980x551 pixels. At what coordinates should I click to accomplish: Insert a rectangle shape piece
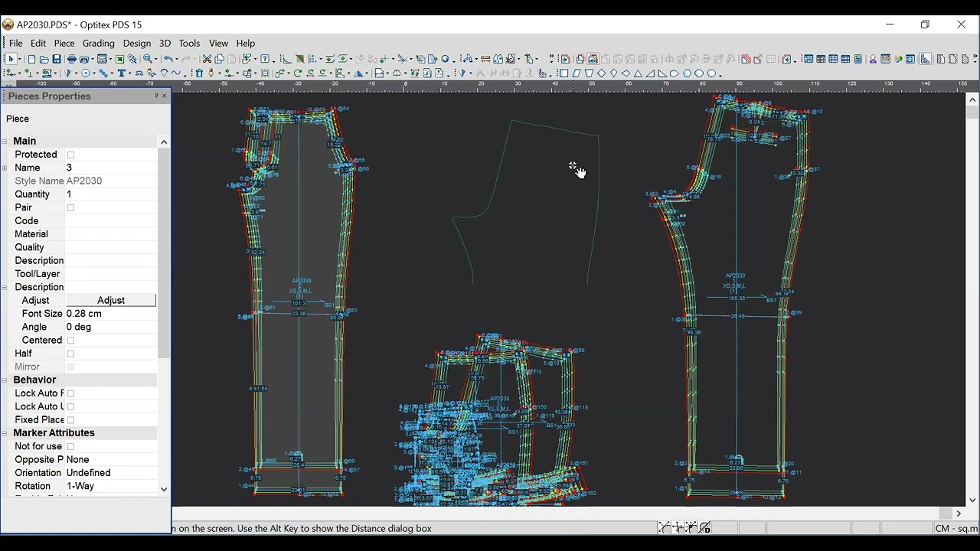click(x=564, y=73)
